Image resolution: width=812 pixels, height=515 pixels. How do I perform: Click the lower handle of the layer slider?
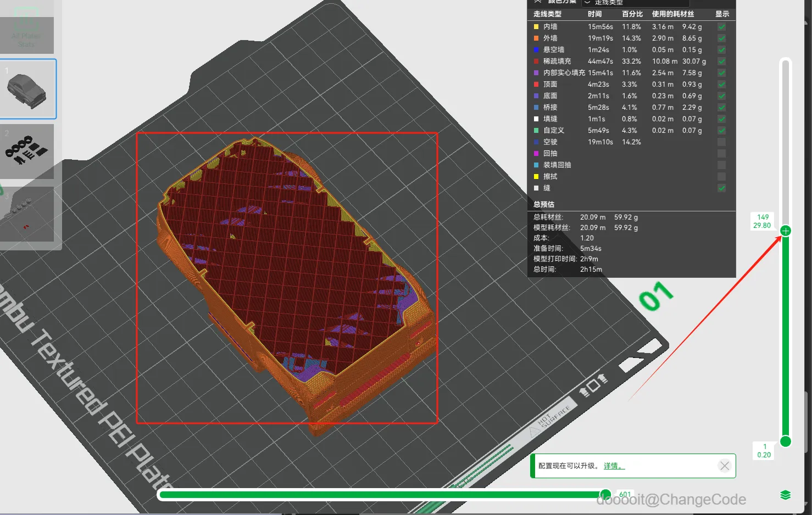tap(786, 441)
